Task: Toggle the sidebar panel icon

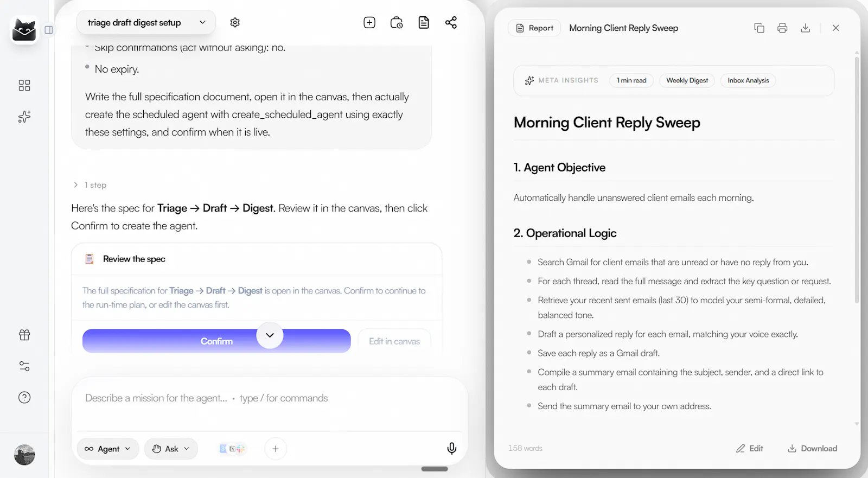Action: point(49,30)
